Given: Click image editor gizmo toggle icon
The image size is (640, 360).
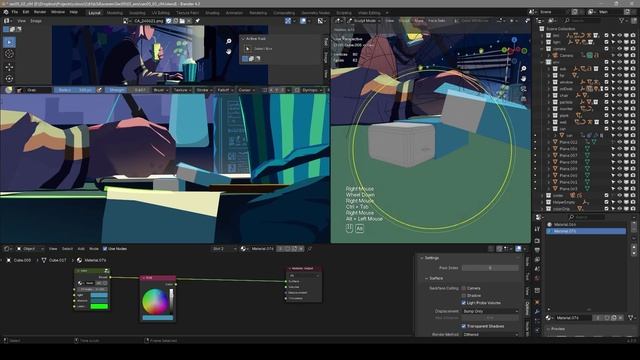Looking at the screenshot, I should pos(288,20).
